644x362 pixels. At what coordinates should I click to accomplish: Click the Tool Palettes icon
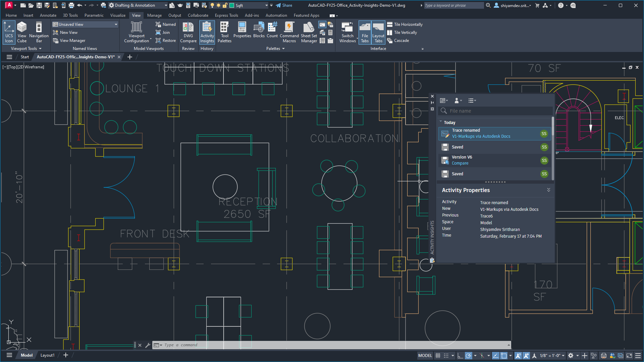click(x=224, y=32)
